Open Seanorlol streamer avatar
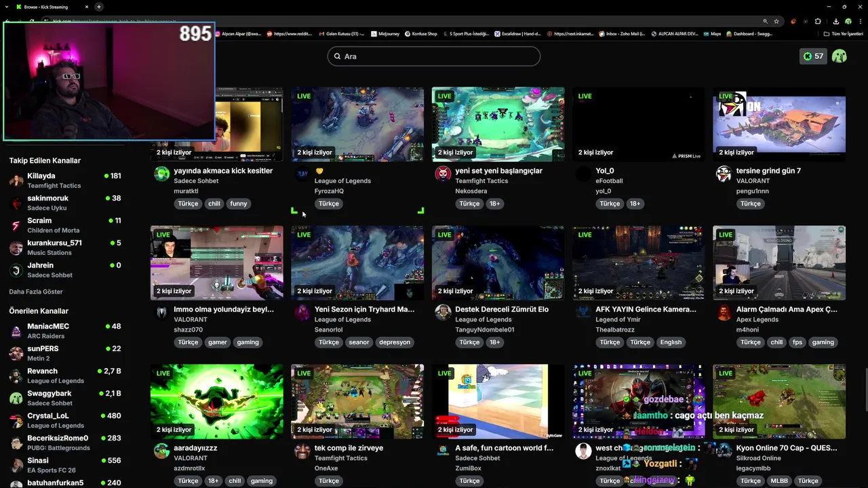 tap(302, 312)
